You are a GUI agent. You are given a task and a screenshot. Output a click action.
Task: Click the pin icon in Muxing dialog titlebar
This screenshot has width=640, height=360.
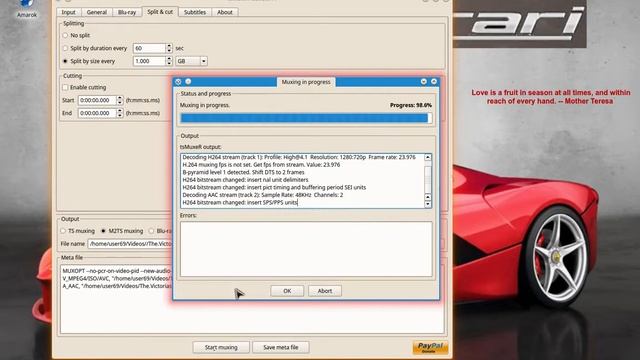pos(178,82)
